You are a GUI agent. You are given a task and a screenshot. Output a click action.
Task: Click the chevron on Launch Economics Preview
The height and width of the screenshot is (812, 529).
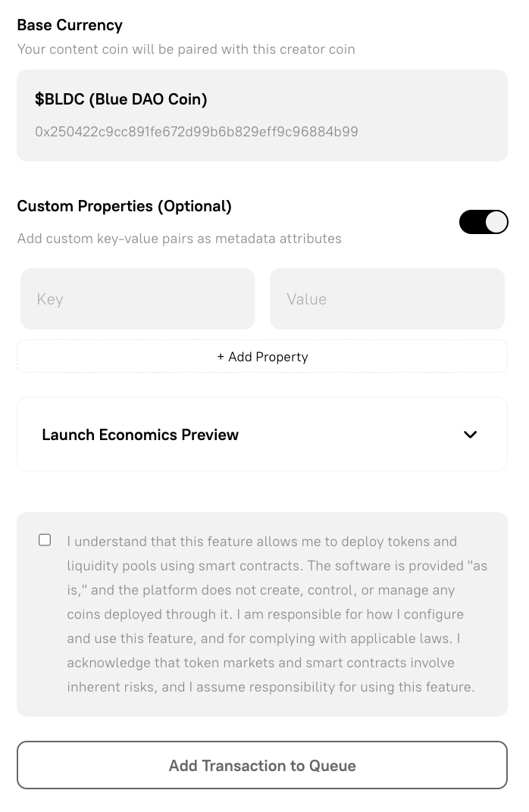[470, 434]
